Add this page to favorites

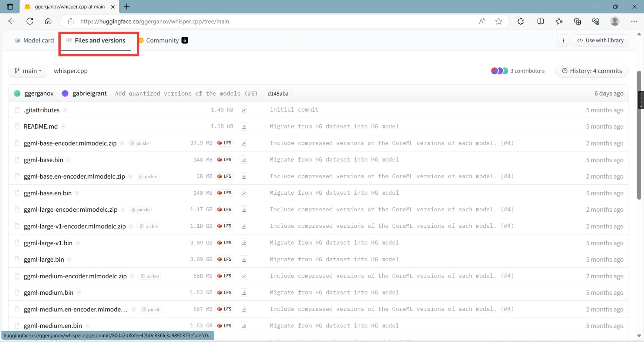pyautogui.click(x=499, y=21)
